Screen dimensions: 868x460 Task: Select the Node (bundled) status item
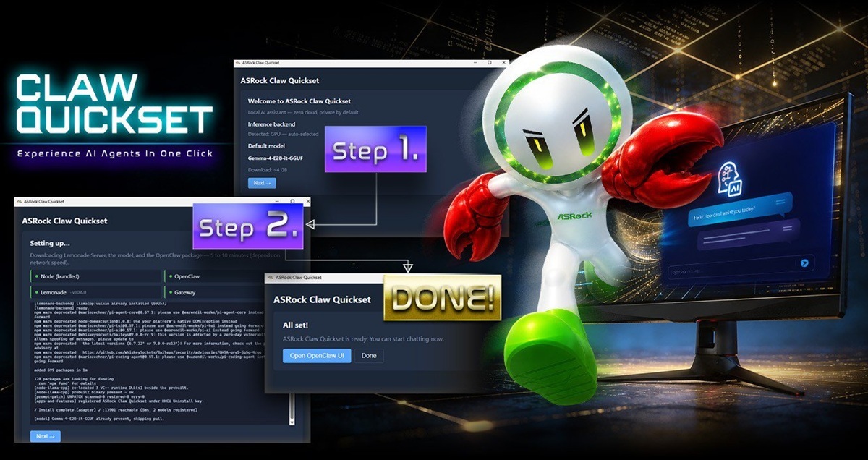coord(95,276)
